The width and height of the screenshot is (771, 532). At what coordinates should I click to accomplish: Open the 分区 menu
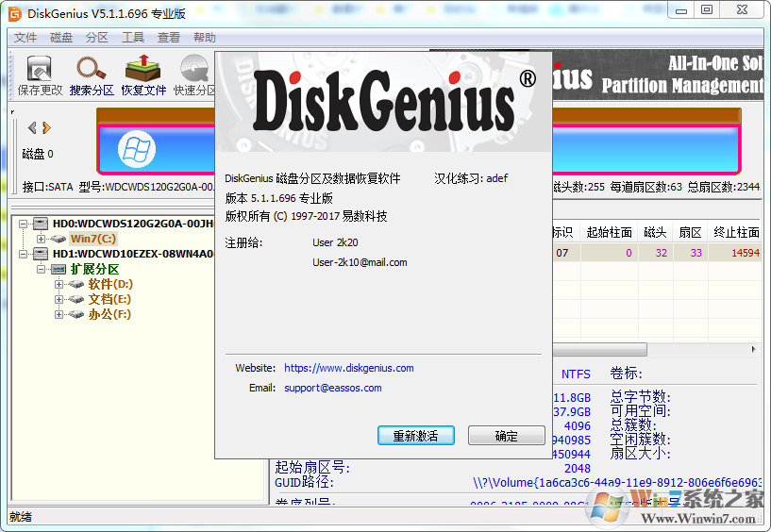[x=97, y=38]
